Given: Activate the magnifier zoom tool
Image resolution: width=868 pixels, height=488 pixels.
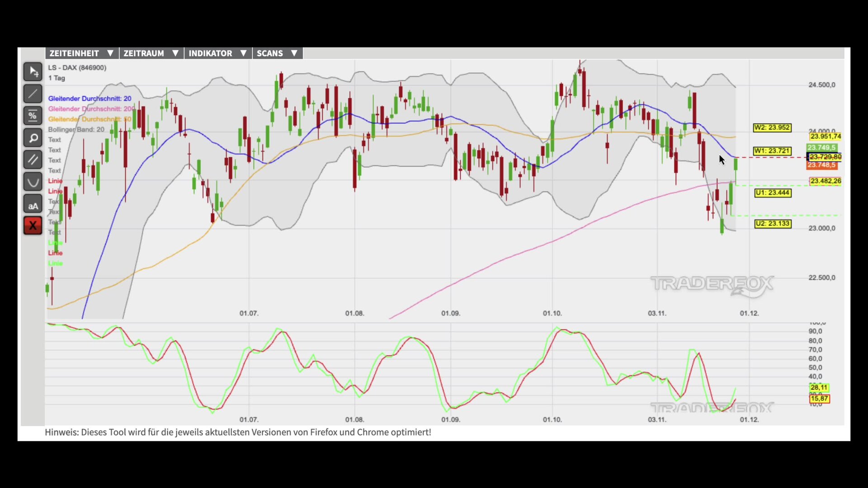Looking at the screenshot, I should coord(33,138).
